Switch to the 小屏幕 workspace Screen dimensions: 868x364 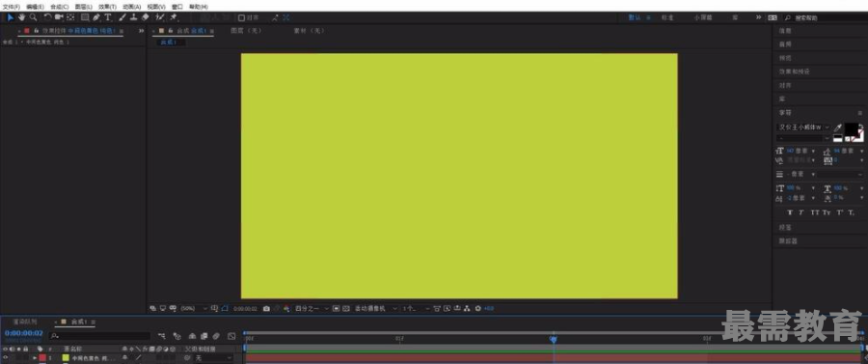click(x=702, y=17)
